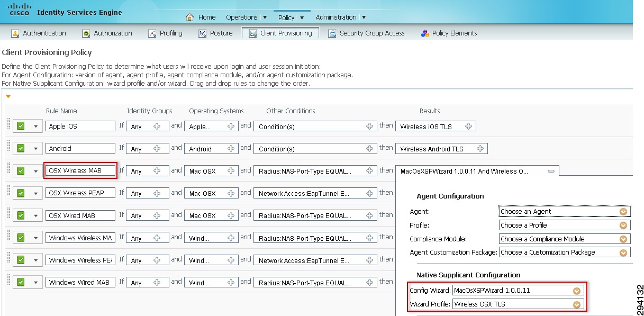Click plus icon in OSX Wireless MAB conditions
644x316 pixels.
point(369,171)
